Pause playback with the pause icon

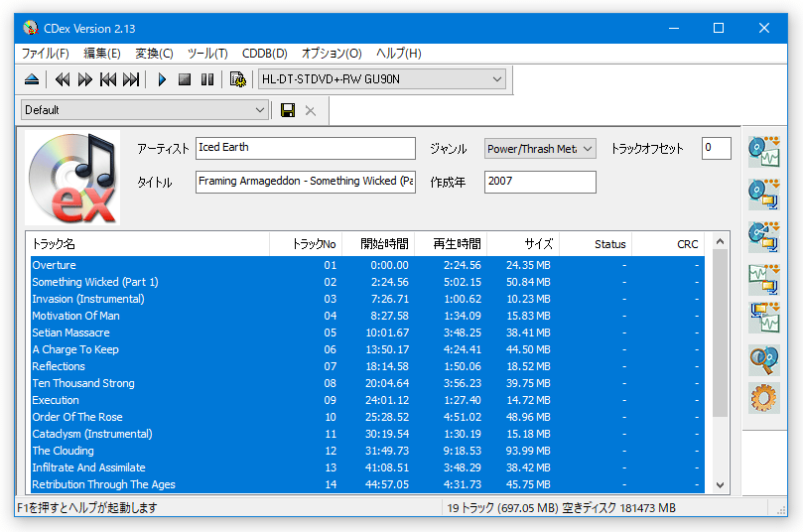click(x=207, y=79)
